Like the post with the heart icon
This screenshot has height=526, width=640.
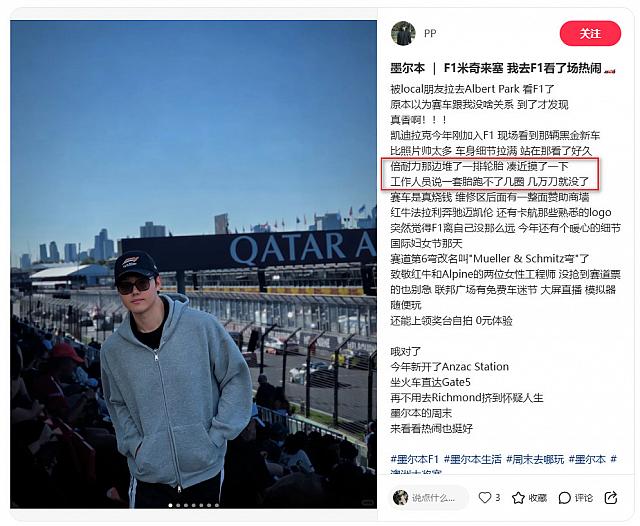(x=484, y=497)
